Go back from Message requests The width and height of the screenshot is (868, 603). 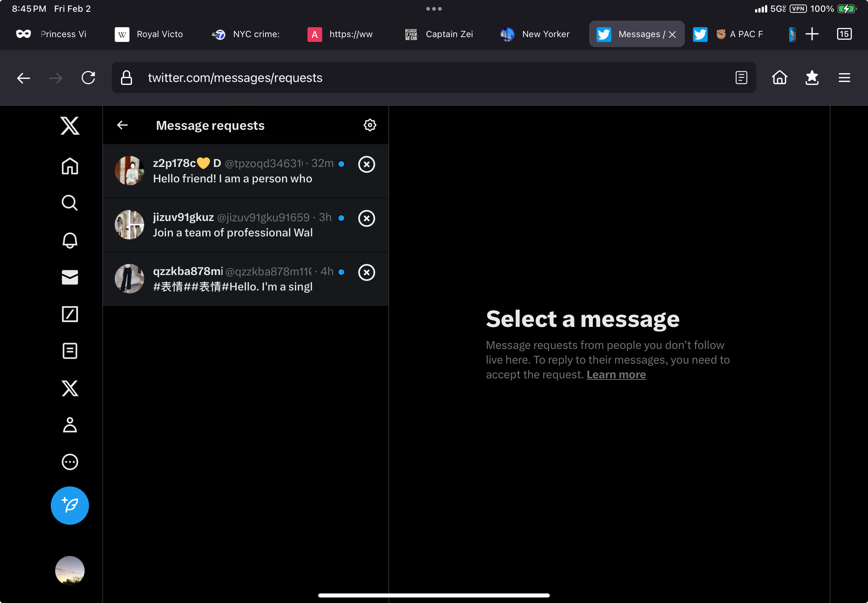pyautogui.click(x=122, y=125)
